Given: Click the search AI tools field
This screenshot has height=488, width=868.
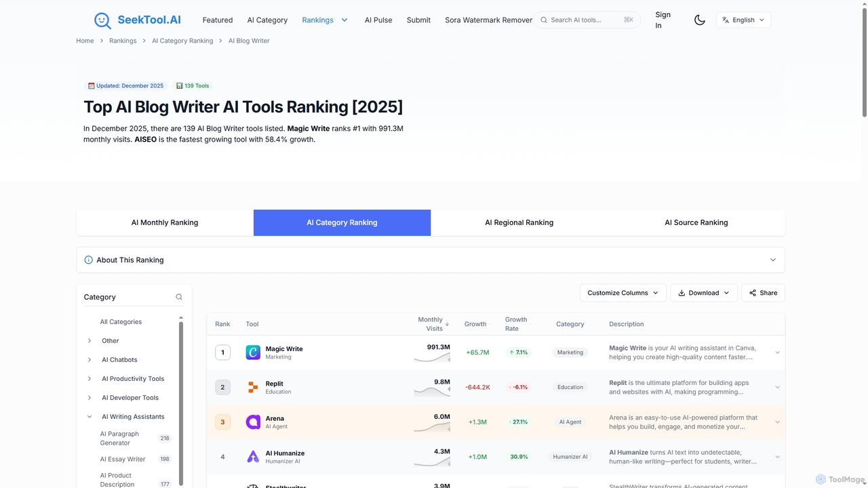Looking at the screenshot, I should (x=587, y=20).
